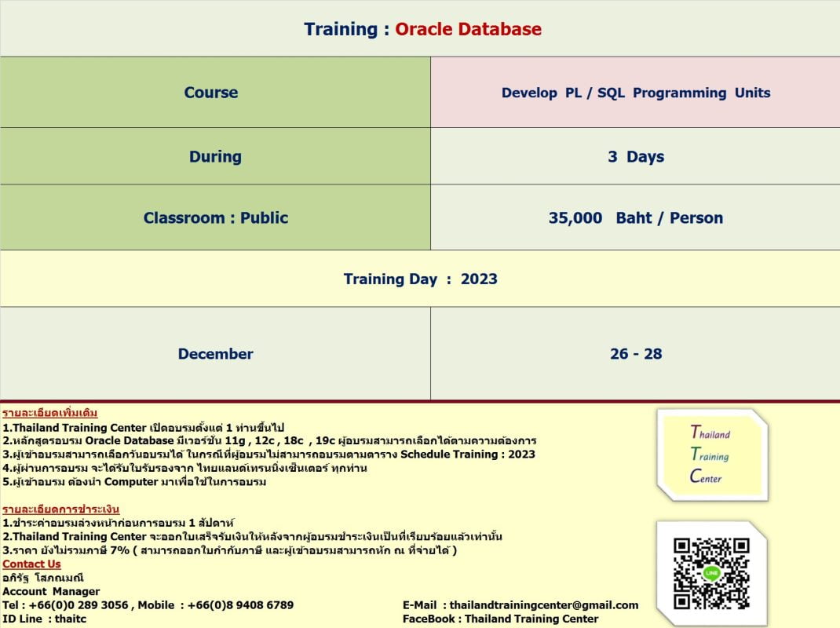The image size is (840, 628).
Task: Click line '1.Thailand Training Center' in details
Action: 143,428
